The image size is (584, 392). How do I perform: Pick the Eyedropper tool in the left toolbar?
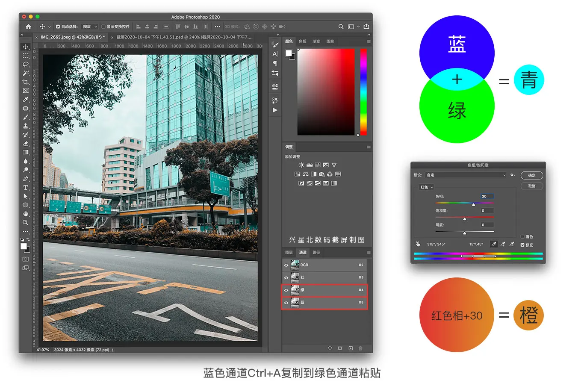pyautogui.click(x=26, y=100)
